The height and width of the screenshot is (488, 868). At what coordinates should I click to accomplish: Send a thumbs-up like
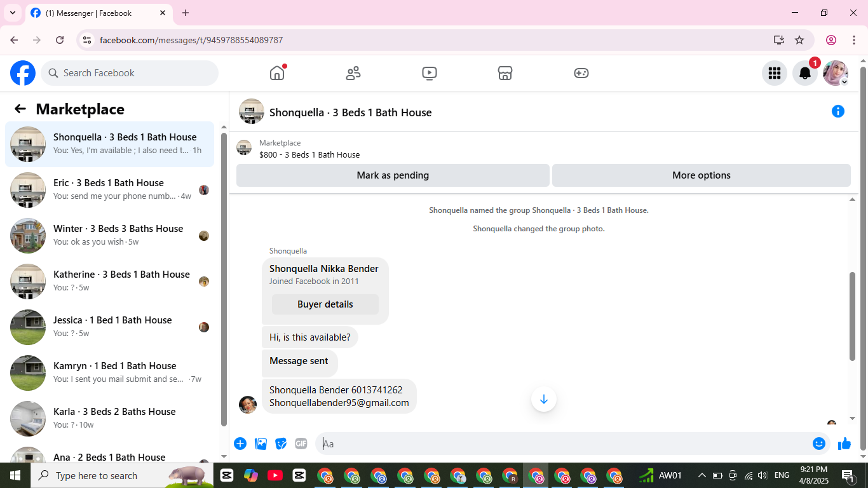[844, 444]
